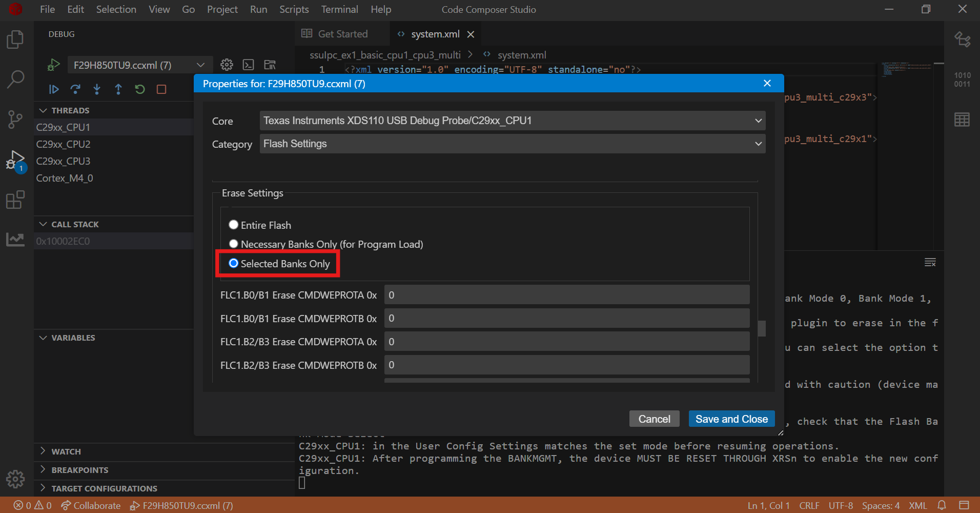Open the Category dropdown showing Flash Settings
The width and height of the screenshot is (980, 513).
[x=511, y=144]
